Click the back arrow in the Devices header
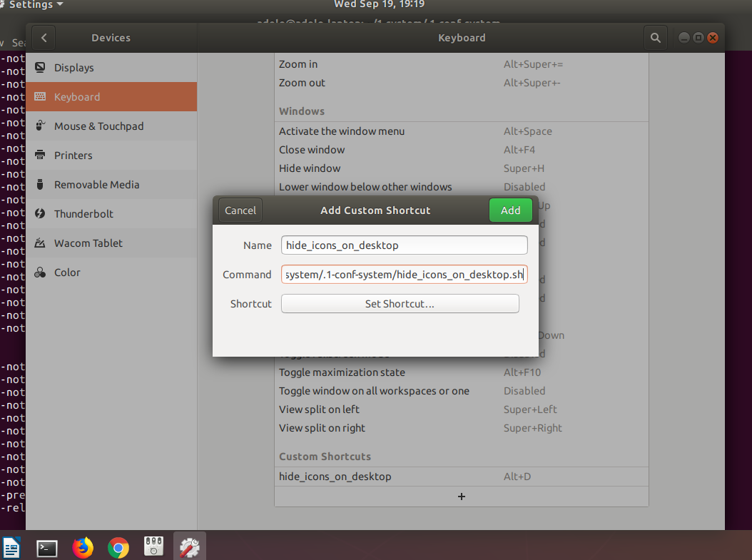The image size is (752, 560). pos(44,38)
